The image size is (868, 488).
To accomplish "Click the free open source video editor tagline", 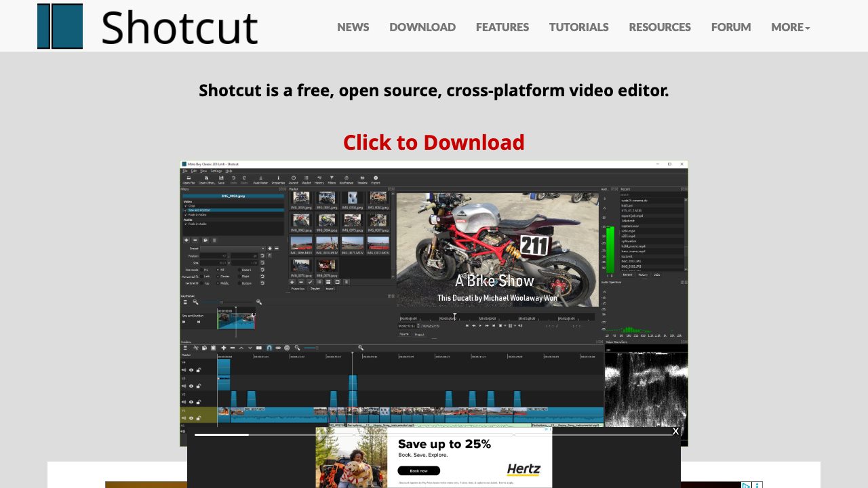I will click(434, 90).
